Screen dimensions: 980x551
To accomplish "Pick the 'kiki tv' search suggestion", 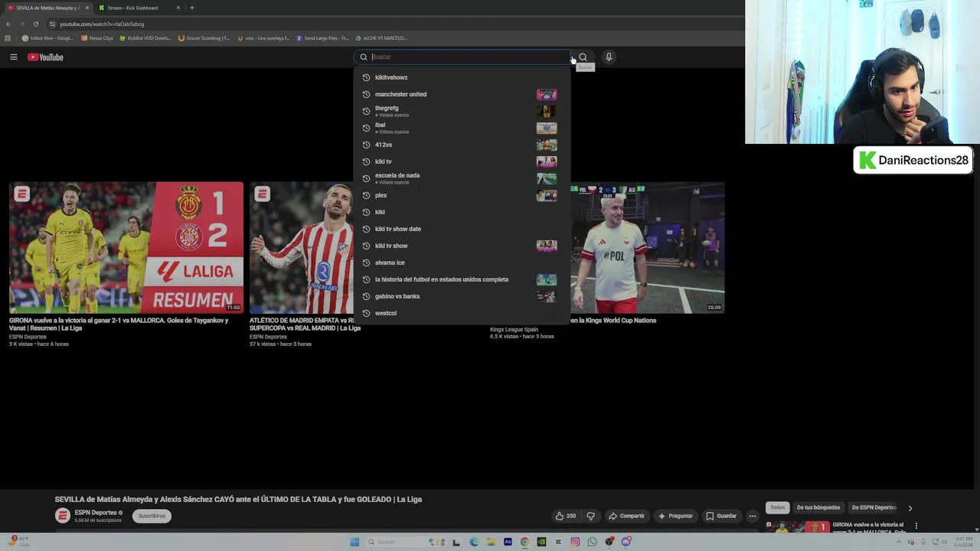I will [x=462, y=161].
